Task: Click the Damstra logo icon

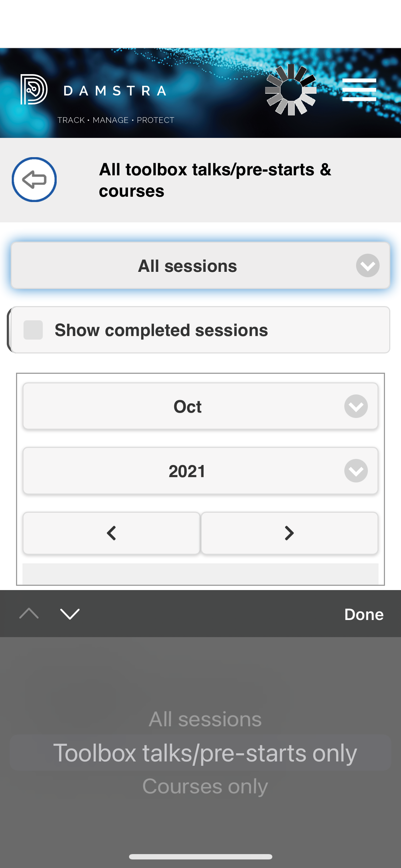Action: pos(34,90)
